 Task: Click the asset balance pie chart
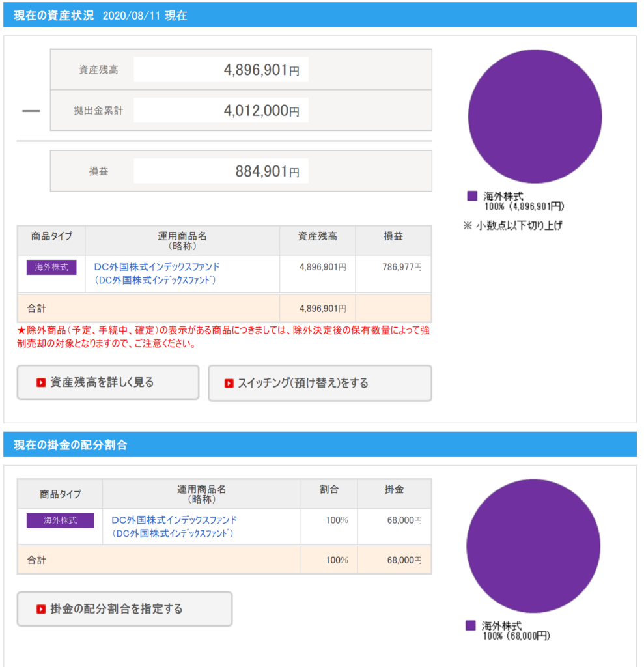click(x=535, y=117)
